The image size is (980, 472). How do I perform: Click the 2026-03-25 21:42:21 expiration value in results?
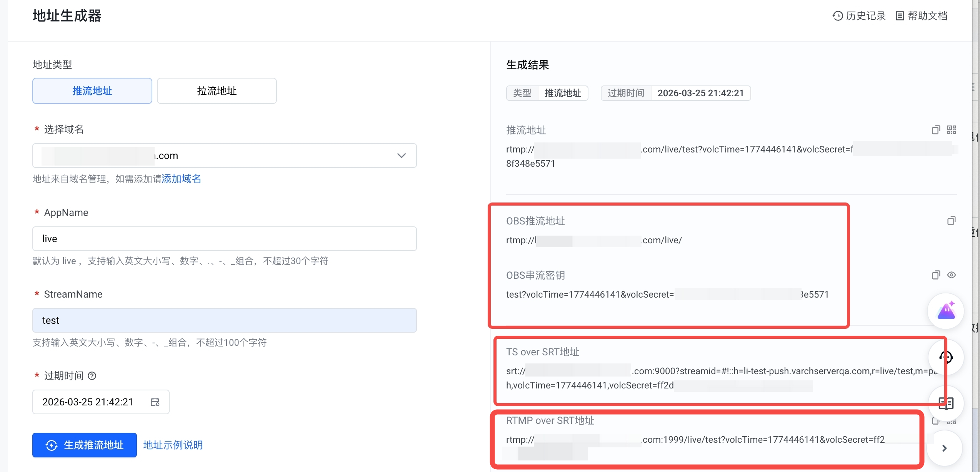point(701,93)
